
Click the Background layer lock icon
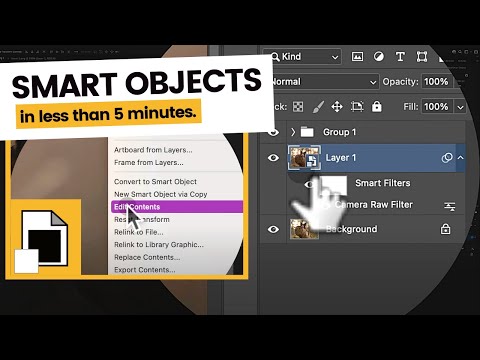point(445,229)
